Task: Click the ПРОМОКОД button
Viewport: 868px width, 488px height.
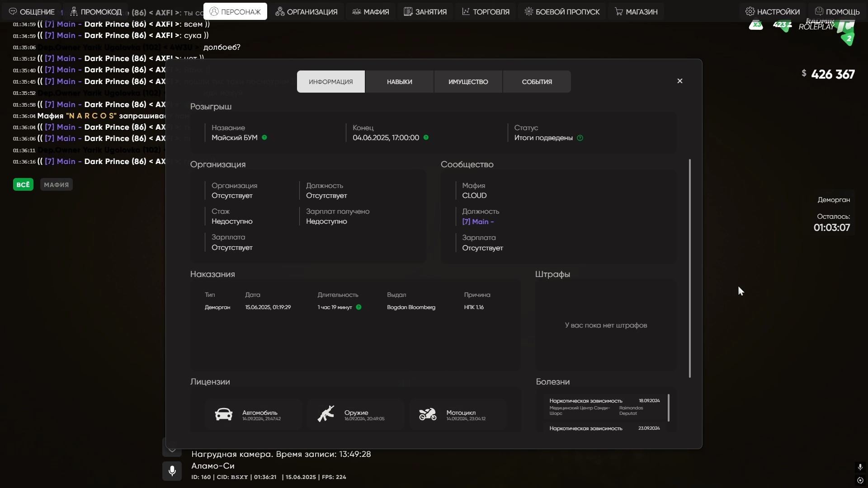Action: point(96,12)
